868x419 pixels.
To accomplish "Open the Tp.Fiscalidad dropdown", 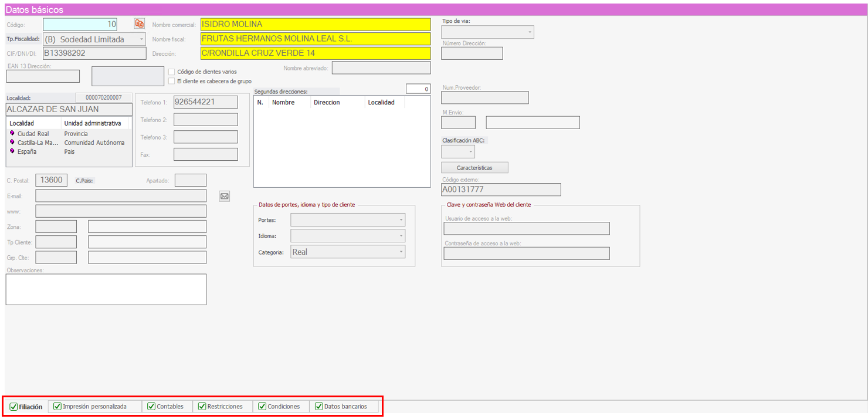I will 141,39.
